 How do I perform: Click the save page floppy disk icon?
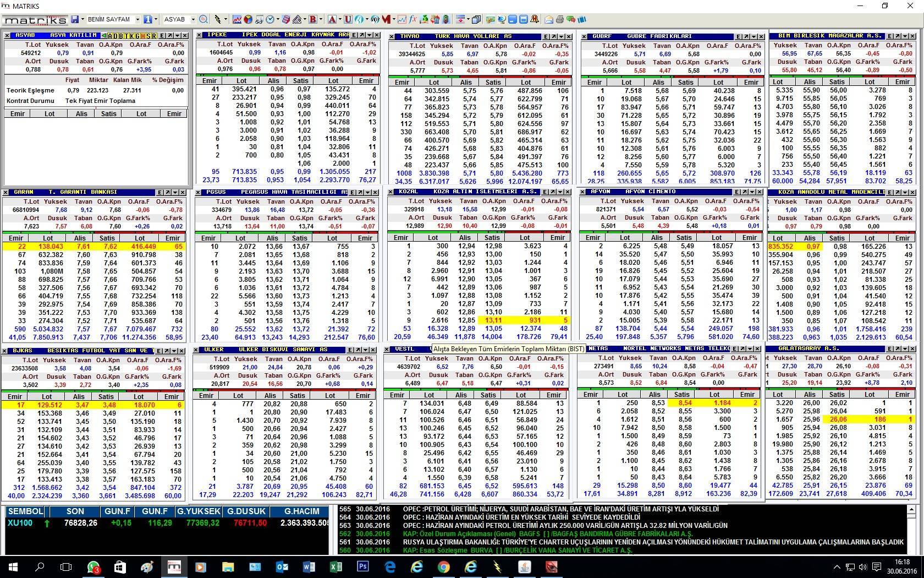pyautogui.click(x=75, y=19)
